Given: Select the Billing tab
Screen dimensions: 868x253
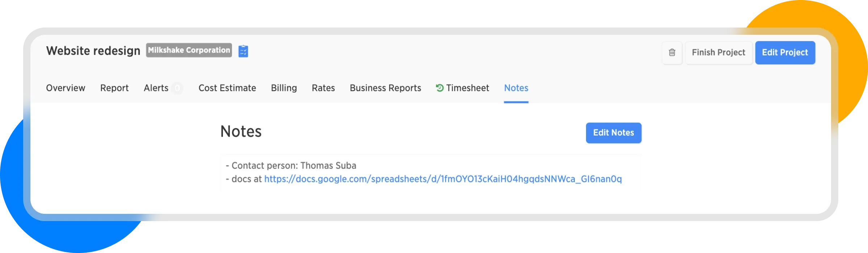Looking at the screenshot, I should 284,88.
